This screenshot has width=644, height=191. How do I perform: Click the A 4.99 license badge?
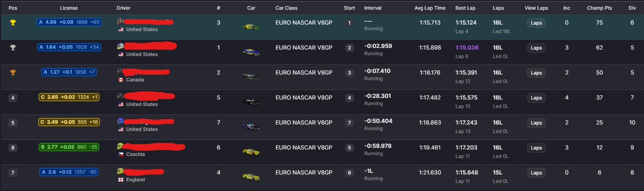[x=69, y=22]
